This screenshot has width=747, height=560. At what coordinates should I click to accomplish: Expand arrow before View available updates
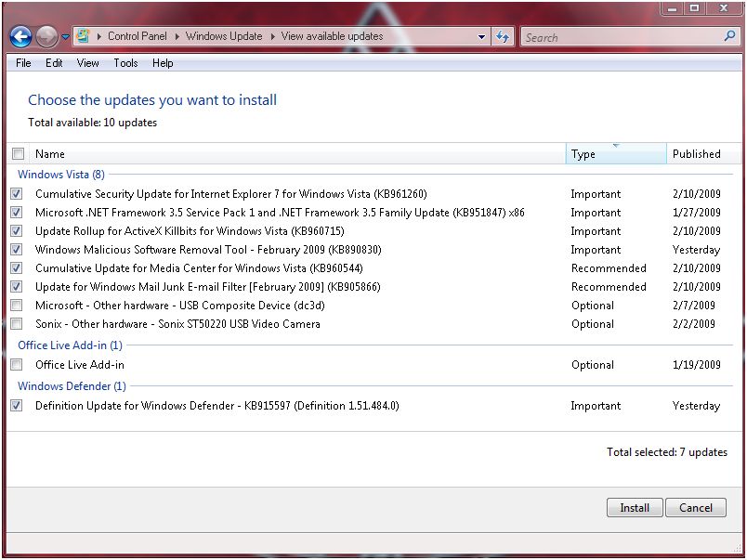click(272, 36)
